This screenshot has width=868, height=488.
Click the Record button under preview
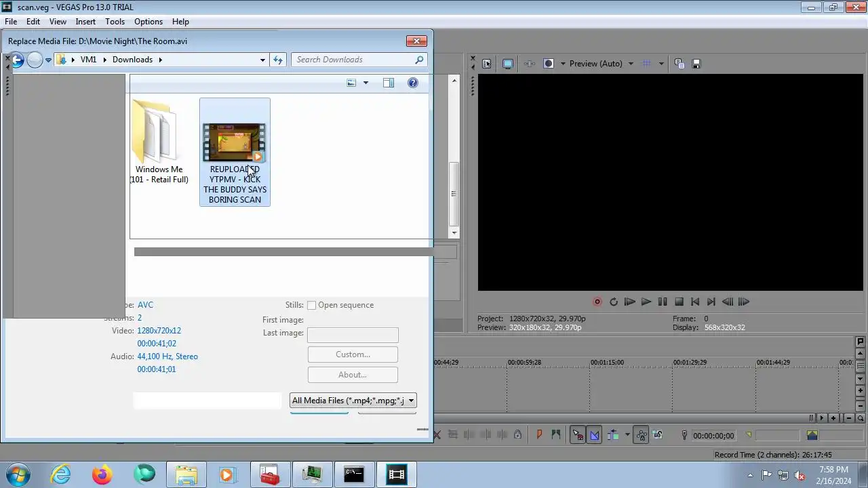coord(597,302)
